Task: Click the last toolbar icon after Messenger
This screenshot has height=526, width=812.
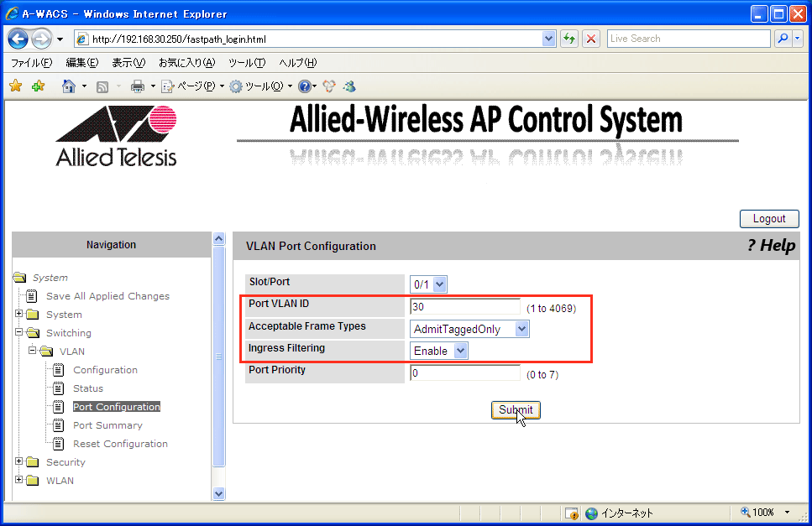Action: 349,86
